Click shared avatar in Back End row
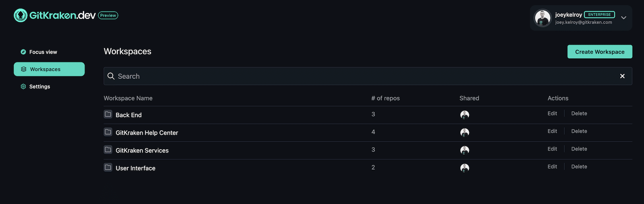 click(465, 115)
